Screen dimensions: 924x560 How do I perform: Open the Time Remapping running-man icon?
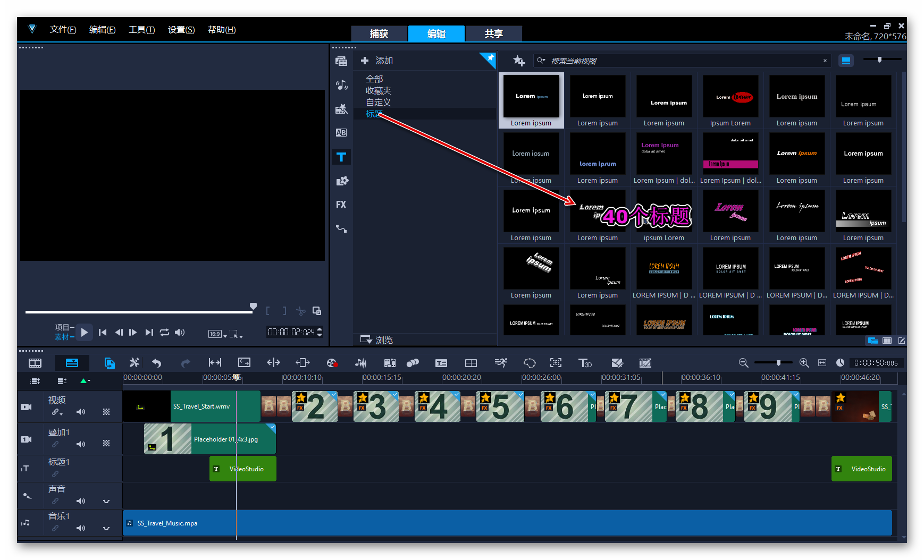click(x=501, y=362)
